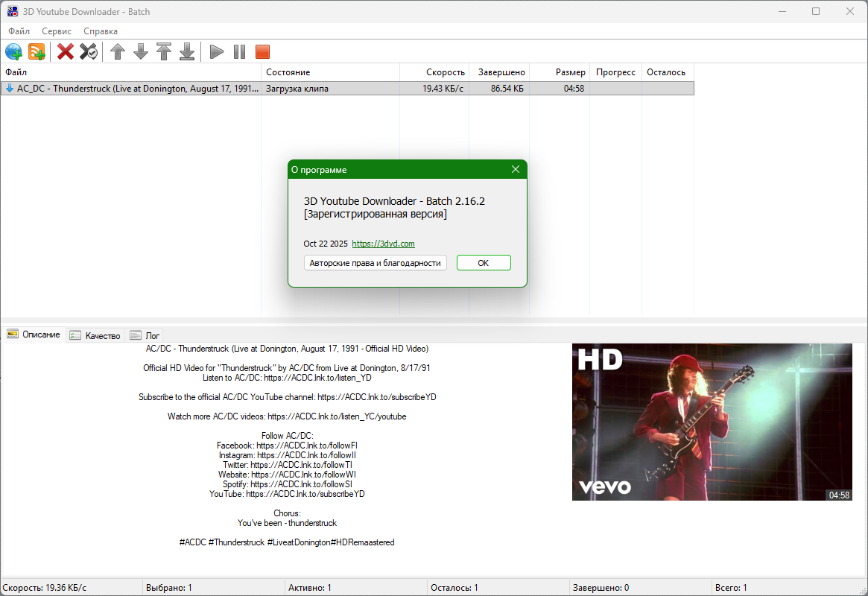The width and height of the screenshot is (868, 596).
Task: Click the Listen to AC/DC listen_YD line
Action: [x=287, y=378]
